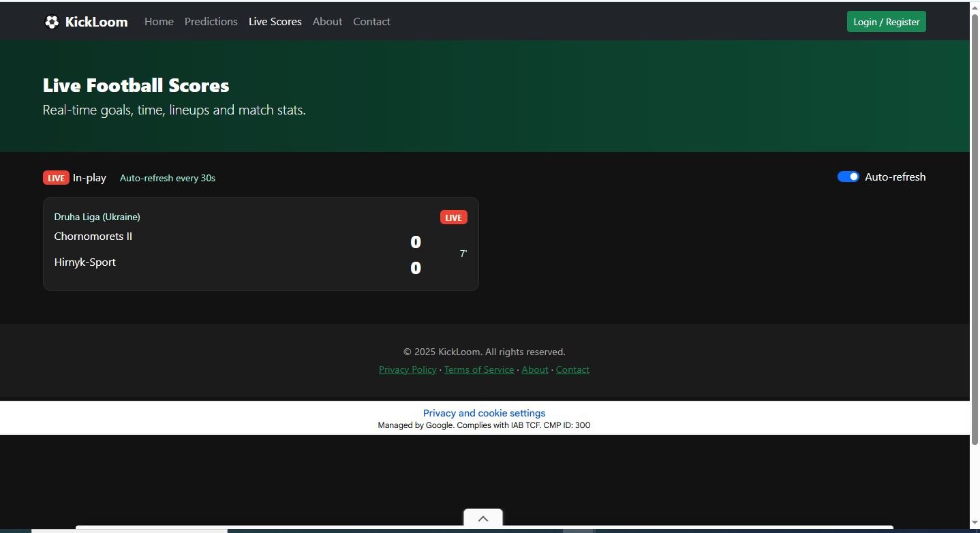Follow the About link in the footer
Viewport: 980px width, 533px height.
coord(534,369)
